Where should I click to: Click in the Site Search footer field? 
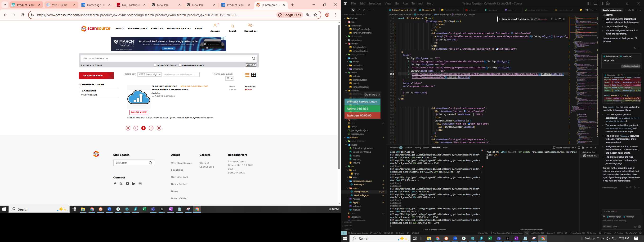coord(130,163)
